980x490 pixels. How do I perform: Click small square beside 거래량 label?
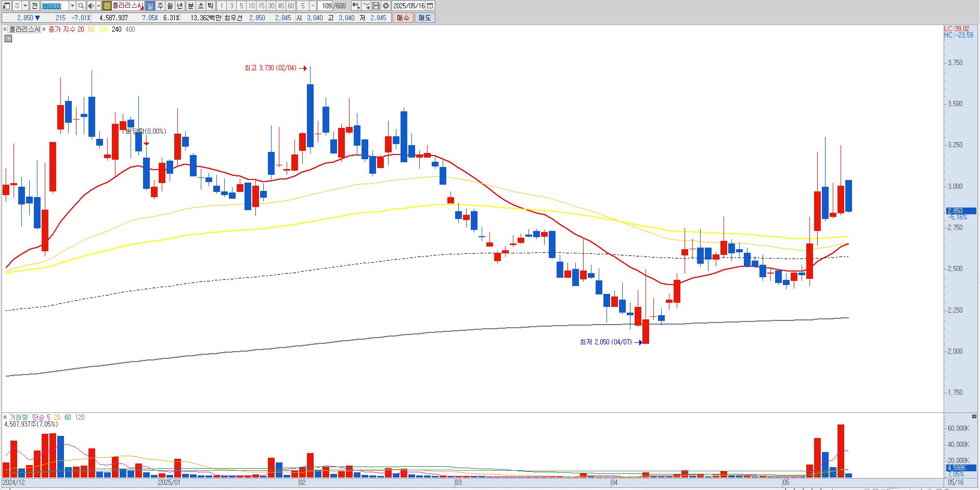tap(5, 417)
